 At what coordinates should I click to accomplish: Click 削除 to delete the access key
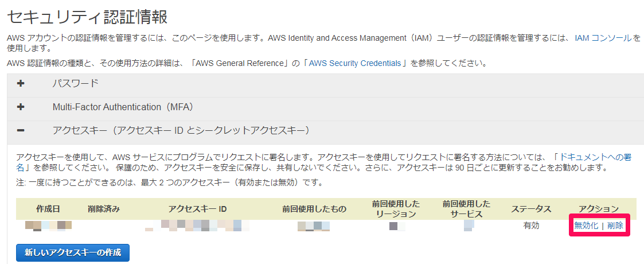click(615, 226)
